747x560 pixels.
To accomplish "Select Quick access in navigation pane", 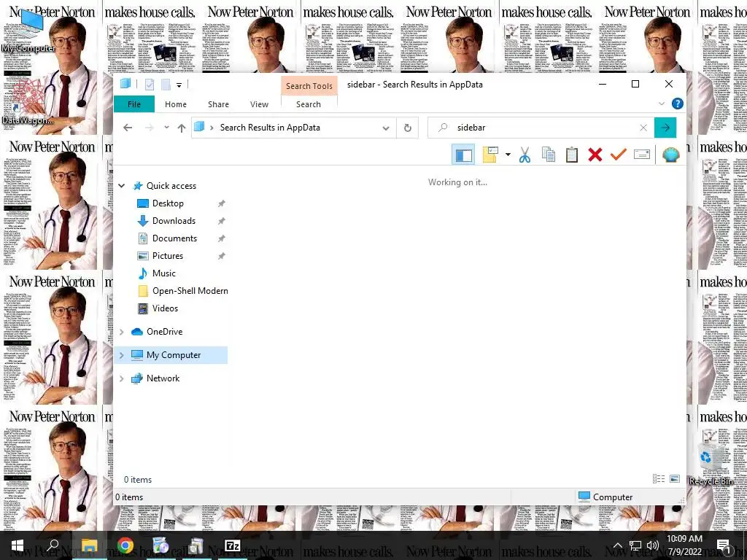I will pos(171,186).
